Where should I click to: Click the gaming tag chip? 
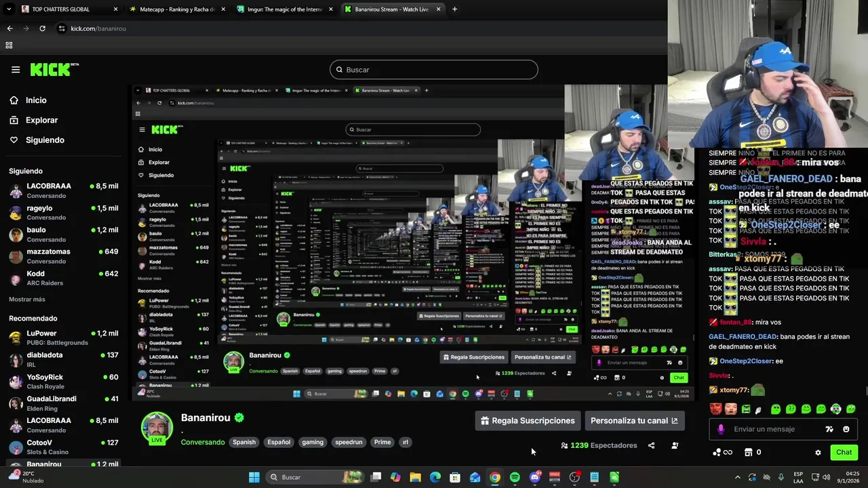click(x=313, y=442)
